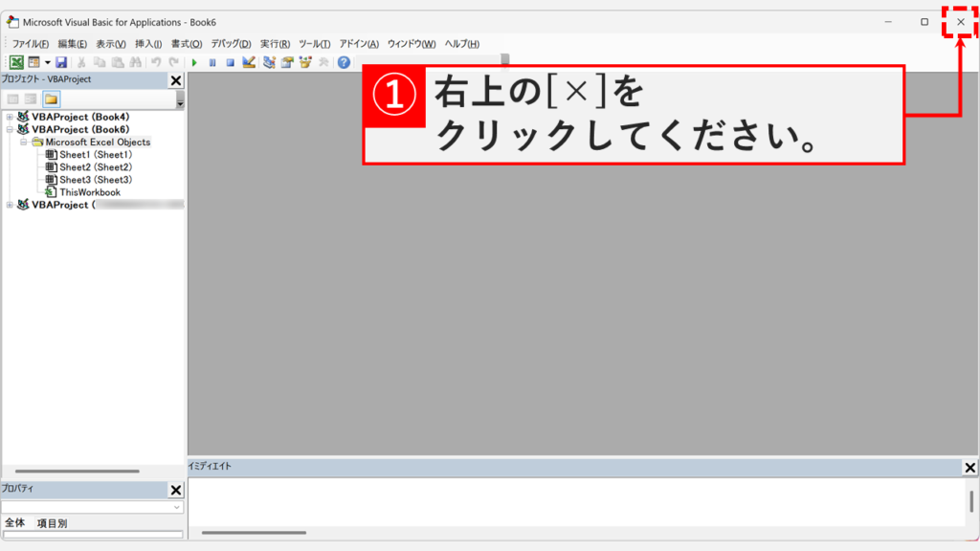Open the Properties object dropdown
Image resolution: width=980 pixels, height=551 pixels.
click(176, 507)
